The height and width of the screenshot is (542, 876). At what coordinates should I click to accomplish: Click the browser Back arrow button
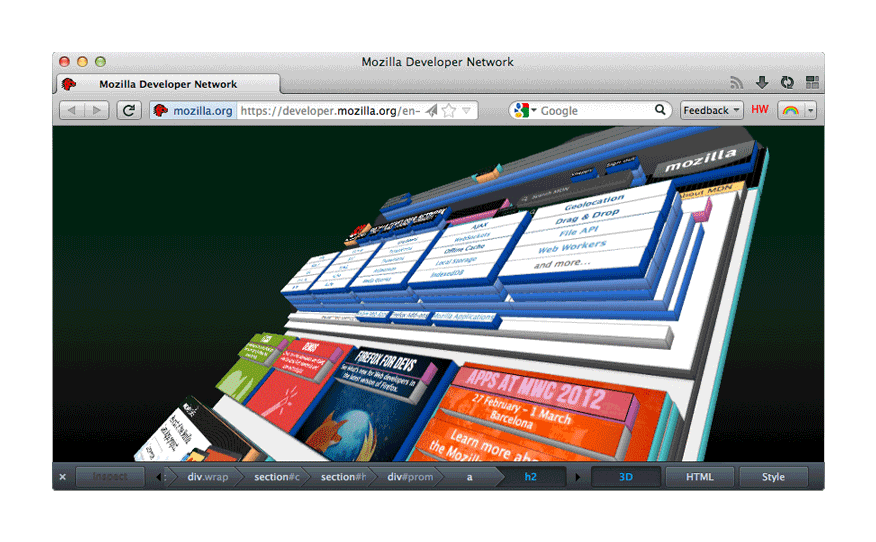tap(71, 111)
